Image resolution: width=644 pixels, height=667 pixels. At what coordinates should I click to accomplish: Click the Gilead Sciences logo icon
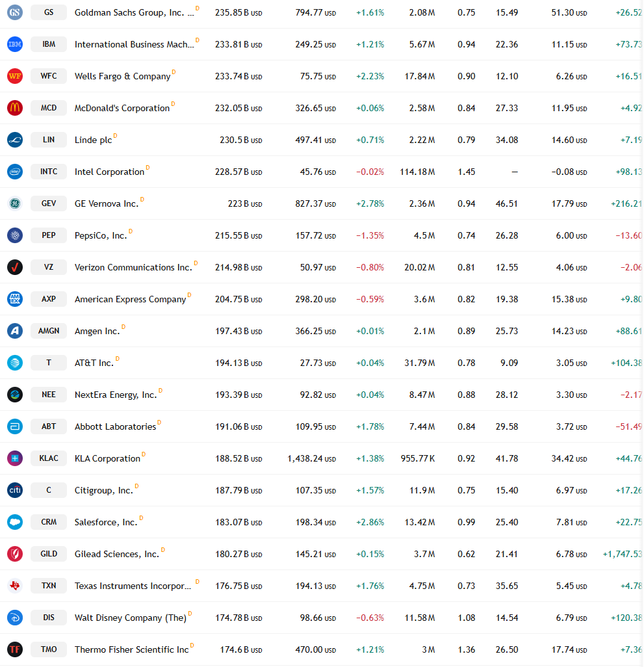(x=15, y=554)
